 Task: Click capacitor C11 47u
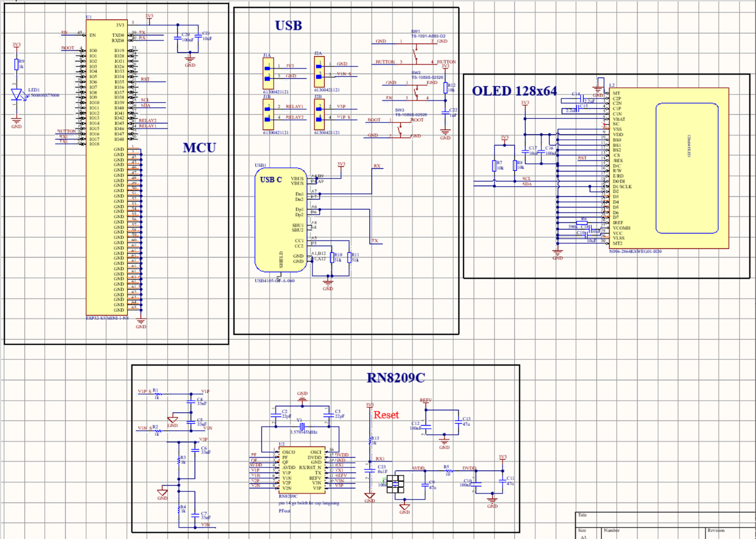(x=502, y=481)
